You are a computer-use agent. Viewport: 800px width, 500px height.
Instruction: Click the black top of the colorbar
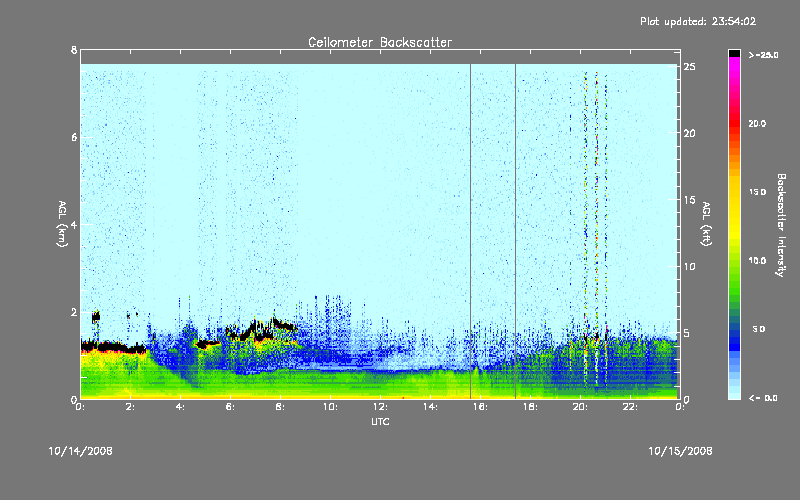[734, 53]
